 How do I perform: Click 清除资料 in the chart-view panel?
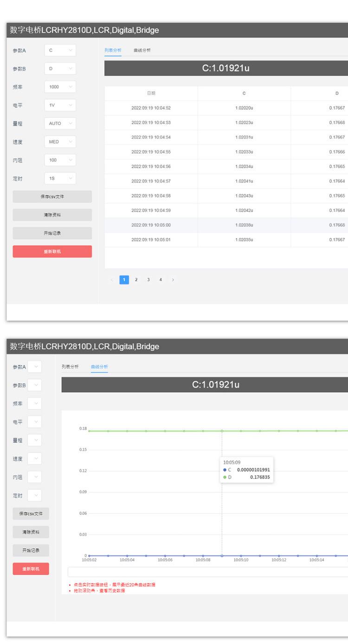point(31,532)
